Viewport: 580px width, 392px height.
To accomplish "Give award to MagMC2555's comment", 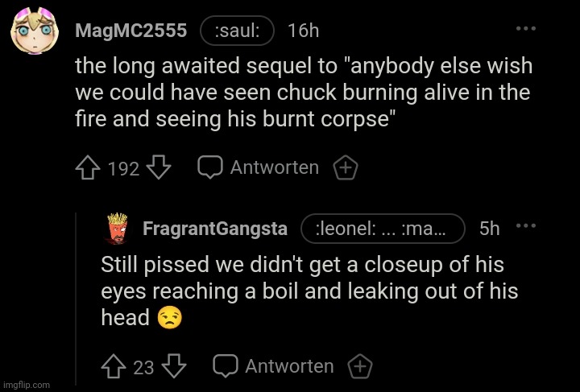I will pos(346,168).
